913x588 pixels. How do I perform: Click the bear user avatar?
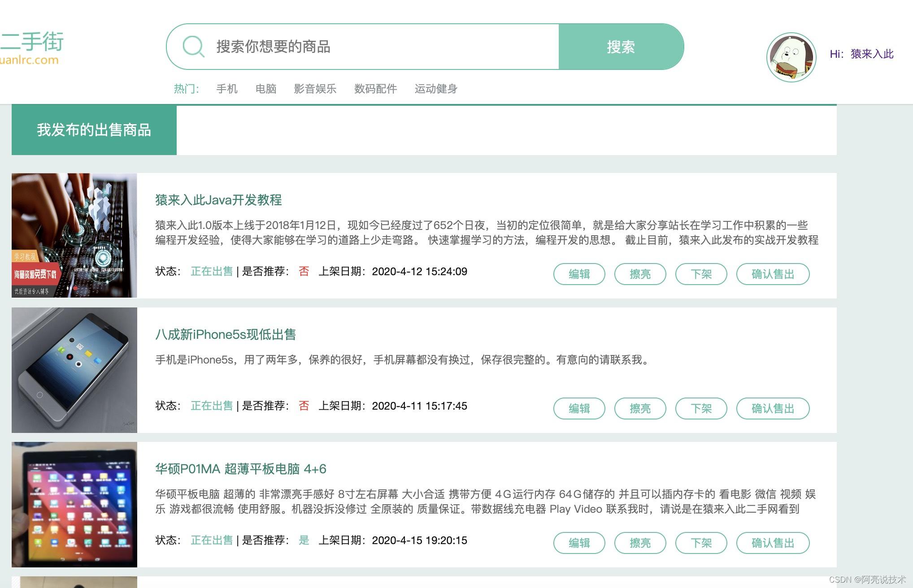click(791, 57)
